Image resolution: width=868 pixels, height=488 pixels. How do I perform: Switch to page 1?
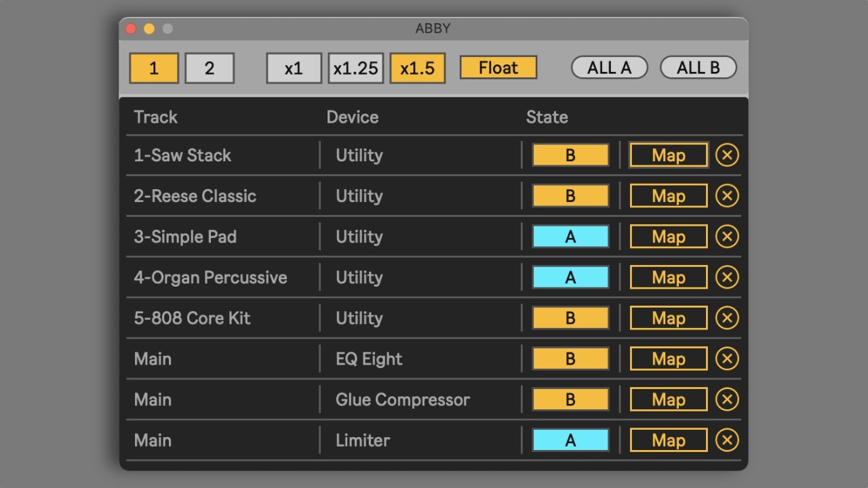click(x=154, y=68)
